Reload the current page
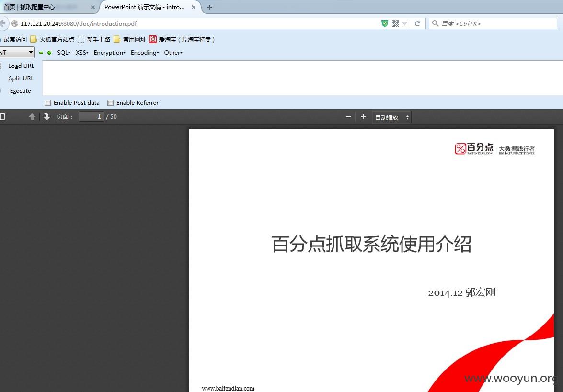This screenshot has width=563, height=392. point(418,23)
